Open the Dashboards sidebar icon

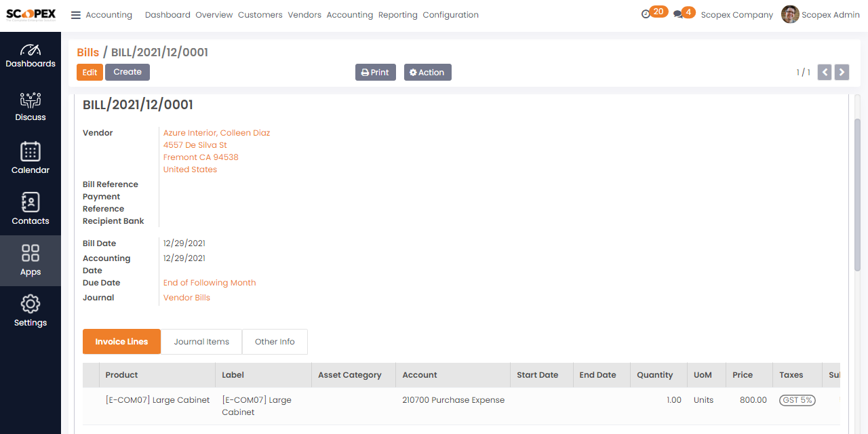(31, 56)
